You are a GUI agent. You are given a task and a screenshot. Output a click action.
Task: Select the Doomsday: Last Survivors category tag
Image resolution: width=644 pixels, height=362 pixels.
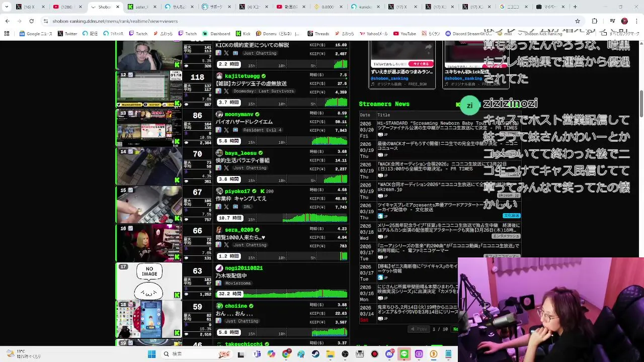pyautogui.click(x=263, y=91)
